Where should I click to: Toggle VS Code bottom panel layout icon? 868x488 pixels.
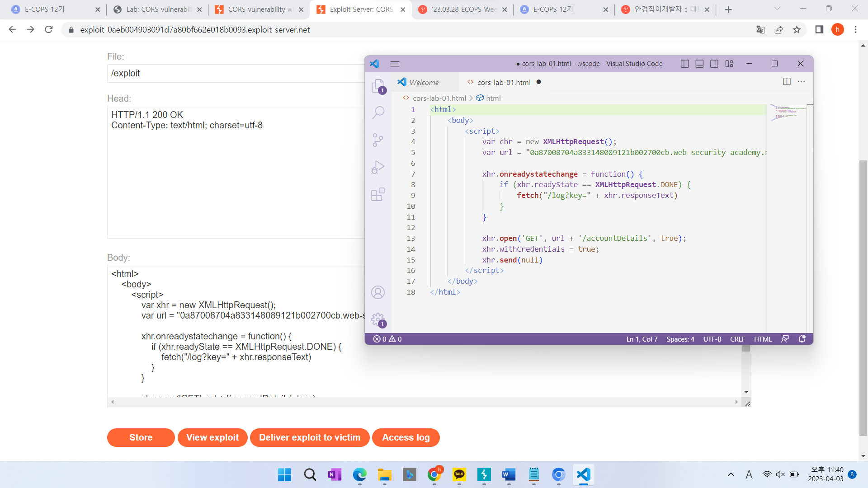coord(699,64)
